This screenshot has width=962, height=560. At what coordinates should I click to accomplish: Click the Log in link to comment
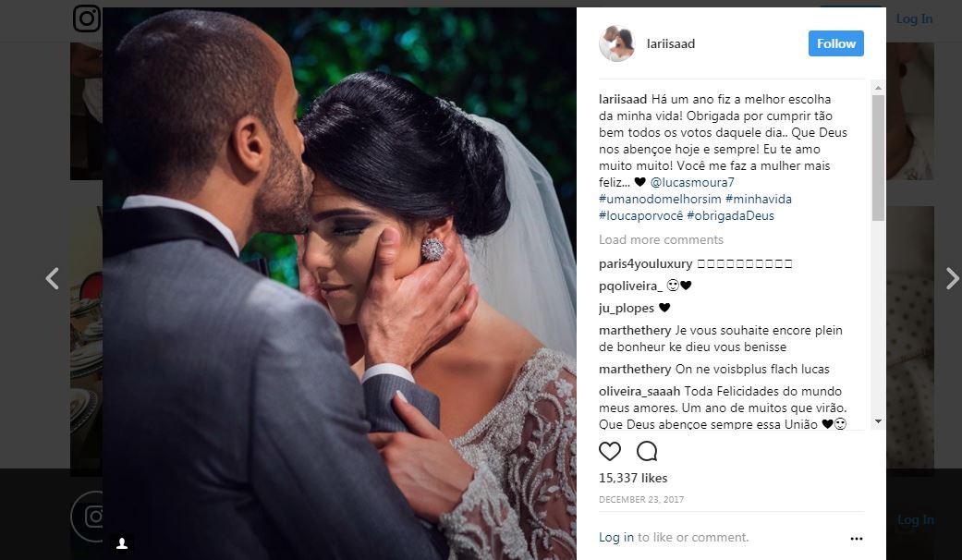tap(616, 537)
